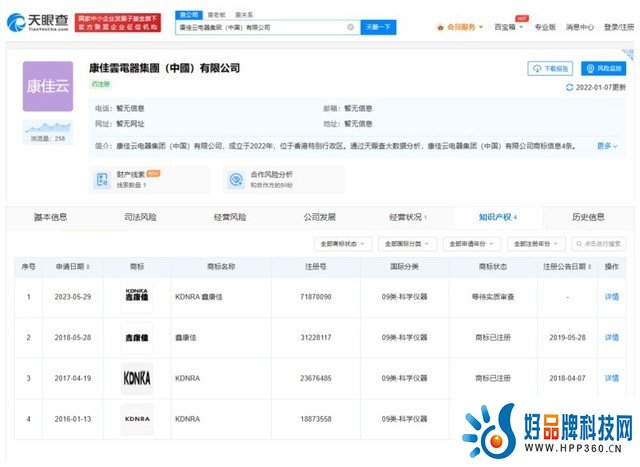Image resolution: width=640 pixels, height=467 pixels.
Task: Click the 天眼一下 search button
Action: point(378,27)
